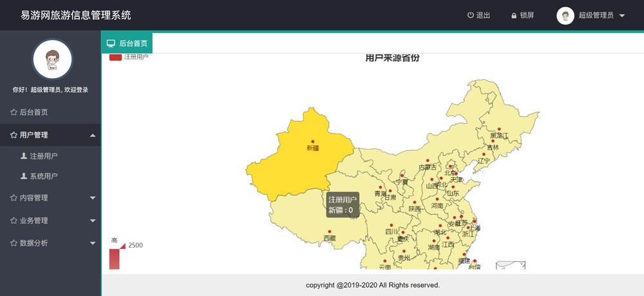The image size is (644, 296).
Task: Open the 超级管理员 dropdown arrow
Action: coord(622,15)
